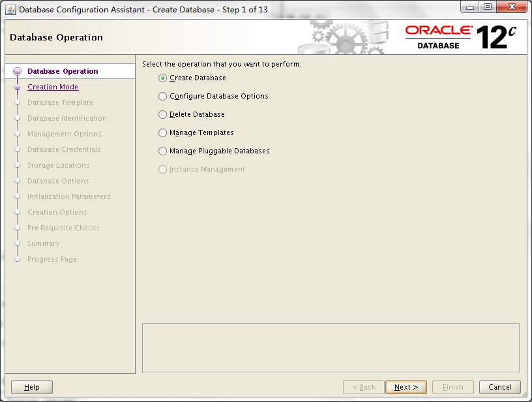
Task: Click Initialization Parameters step in sidebar
Action: tap(69, 196)
